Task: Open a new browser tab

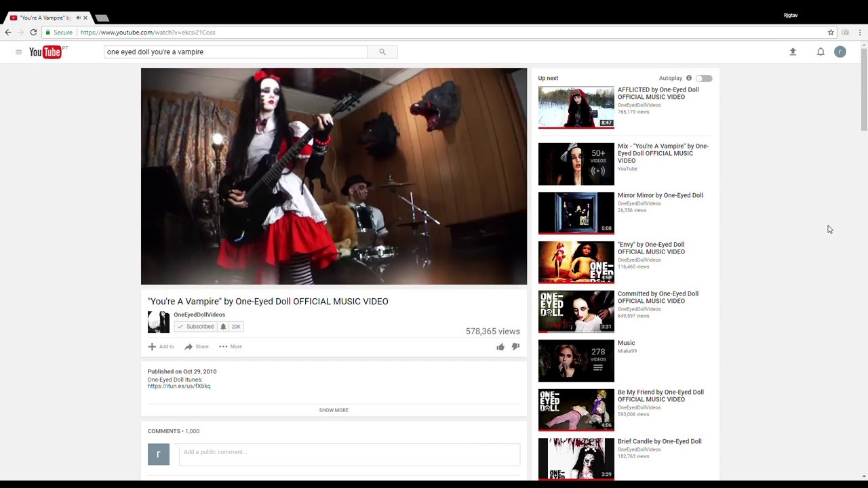Action: tap(102, 18)
